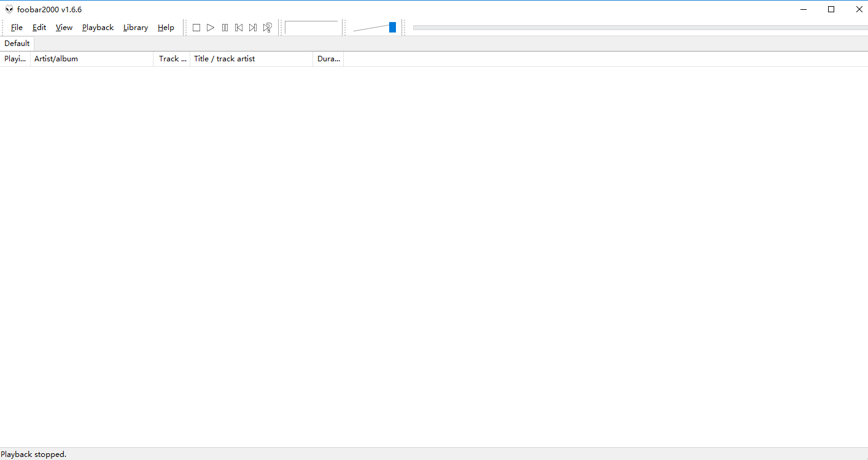The height and width of the screenshot is (460, 868).
Task: Click the Title / track artist column header
Action: click(x=224, y=58)
